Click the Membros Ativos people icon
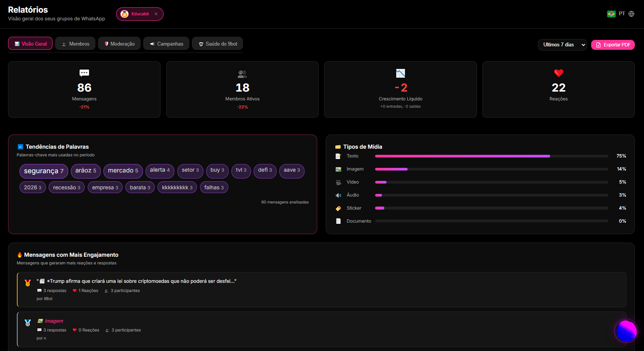The width and height of the screenshot is (644, 351). pyautogui.click(x=243, y=73)
